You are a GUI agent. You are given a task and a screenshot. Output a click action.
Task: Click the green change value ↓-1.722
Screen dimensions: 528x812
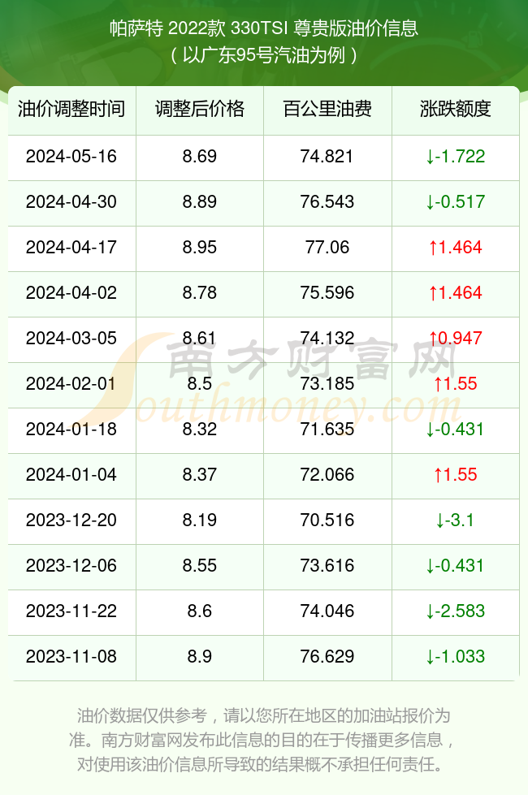click(x=455, y=157)
